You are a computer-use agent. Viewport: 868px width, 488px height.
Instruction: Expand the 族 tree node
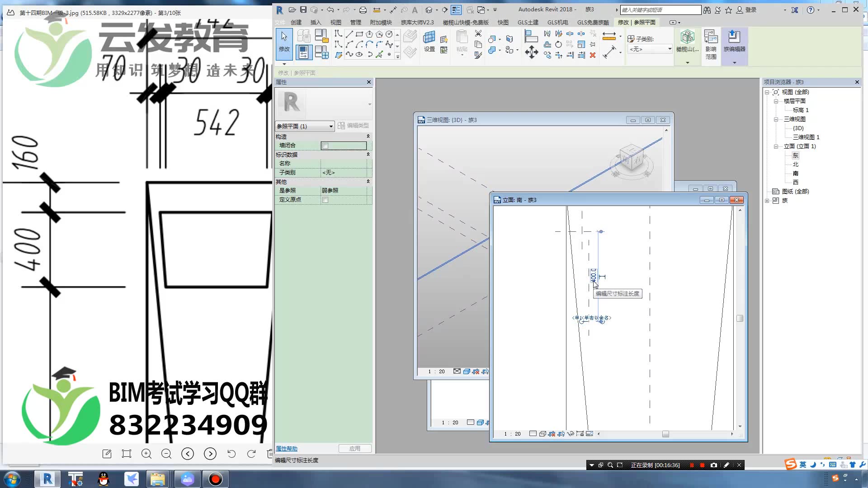767,201
